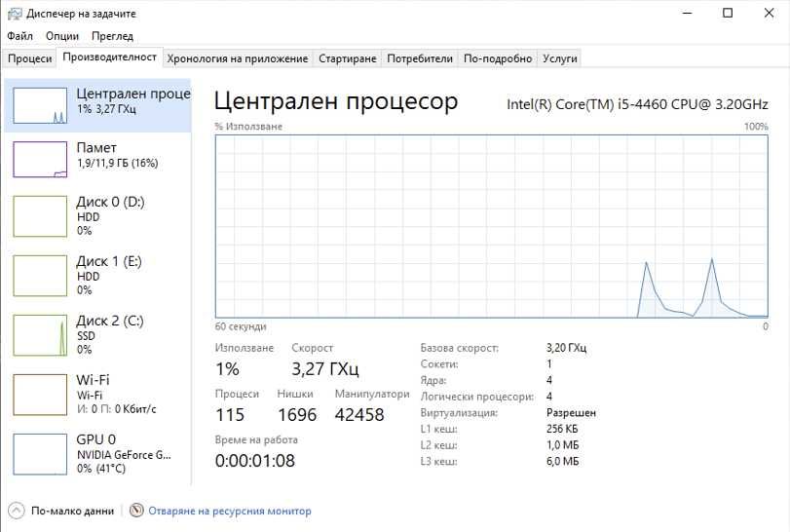Click the Базова скорост 3,20 ГХц value
The height and width of the screenshot is (532, 790).
click(566, 348)
